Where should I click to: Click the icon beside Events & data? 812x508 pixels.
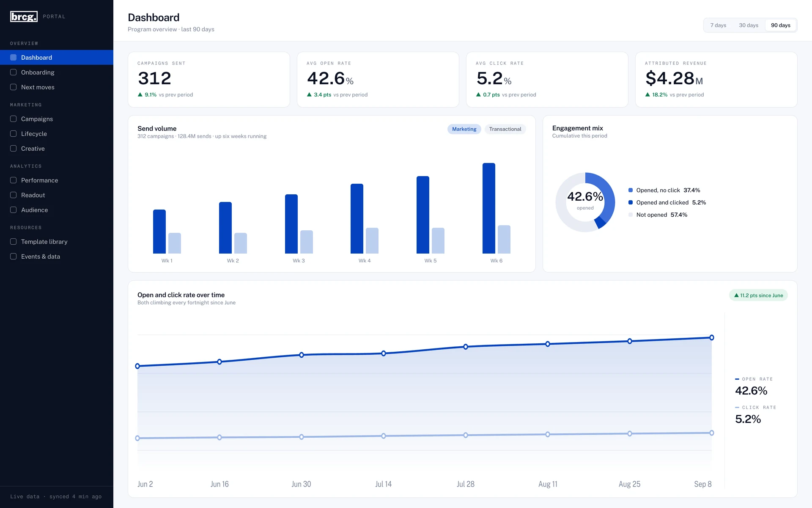[x=14, y=257]
